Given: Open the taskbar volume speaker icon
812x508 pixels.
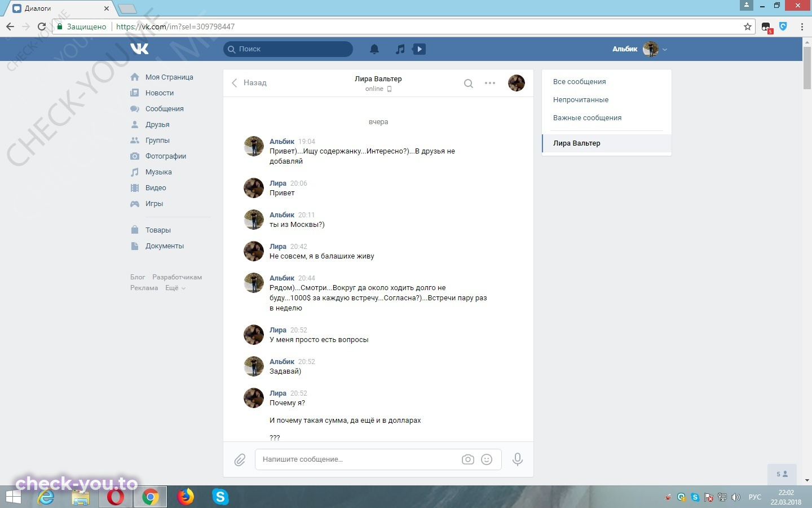Looking at the screenshot, I should (736, 497).
